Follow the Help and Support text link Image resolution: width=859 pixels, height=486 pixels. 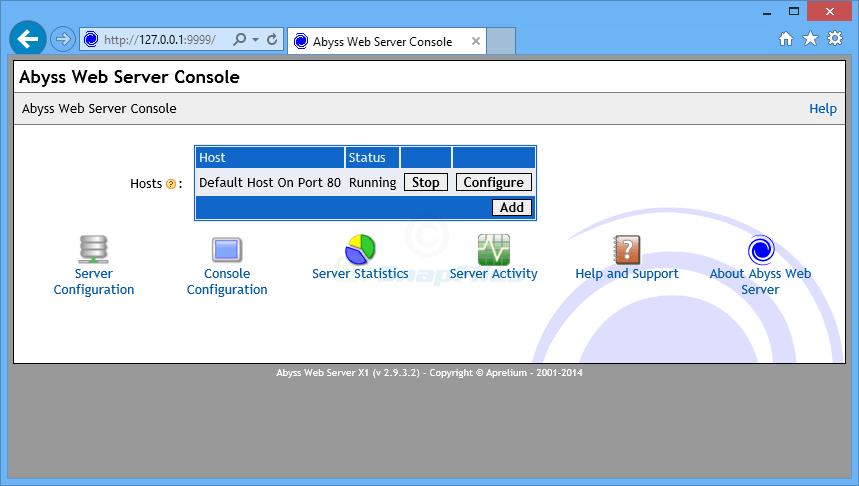627,273
